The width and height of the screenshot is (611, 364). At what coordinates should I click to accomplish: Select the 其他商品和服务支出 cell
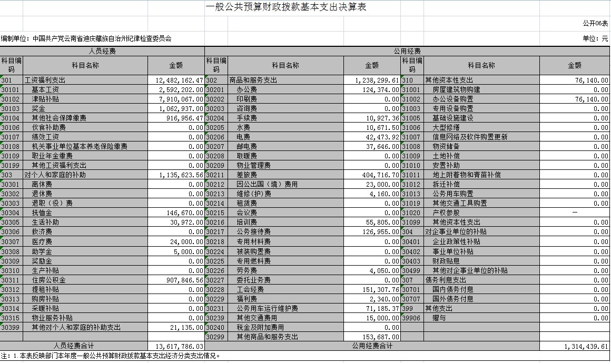click(285, 337)
